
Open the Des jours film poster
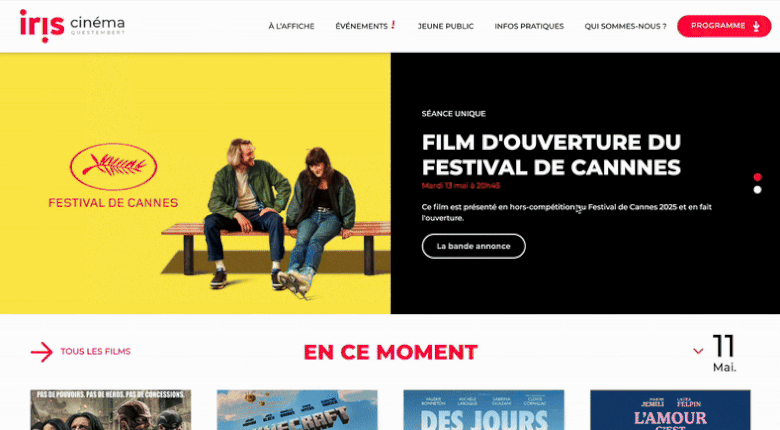point(484,410)
